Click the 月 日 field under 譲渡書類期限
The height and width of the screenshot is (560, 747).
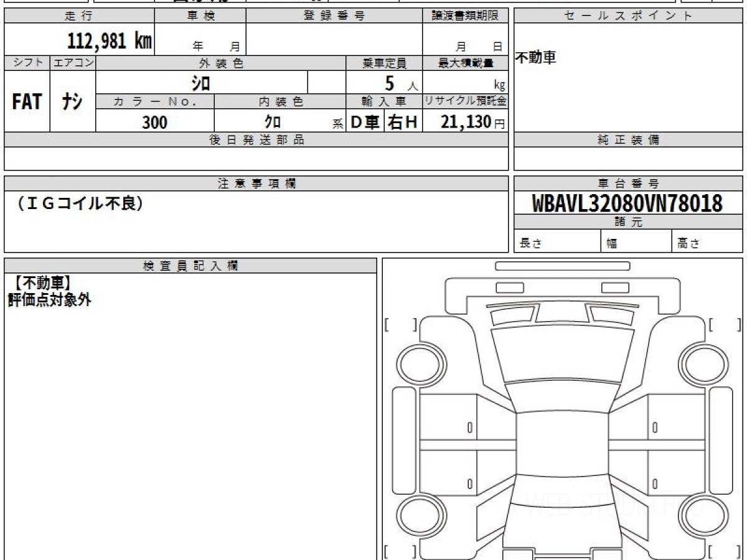(x=465, y=40)
